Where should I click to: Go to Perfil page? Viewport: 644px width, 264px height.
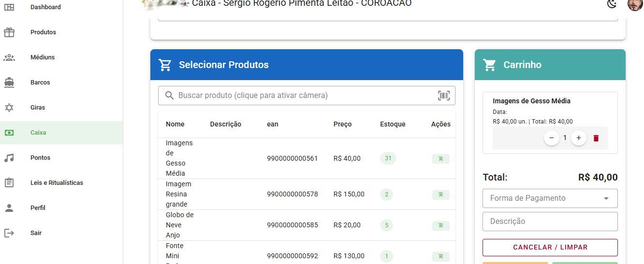[x=61, y=208]
